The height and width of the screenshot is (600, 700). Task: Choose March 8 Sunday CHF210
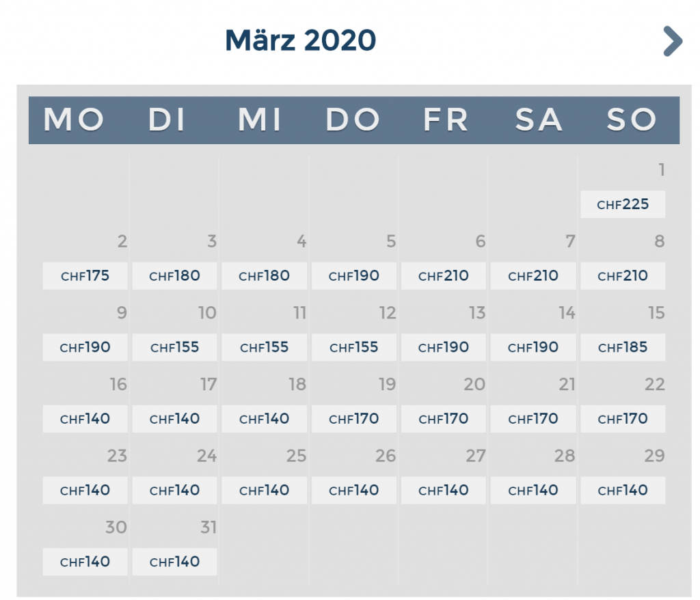623,276
